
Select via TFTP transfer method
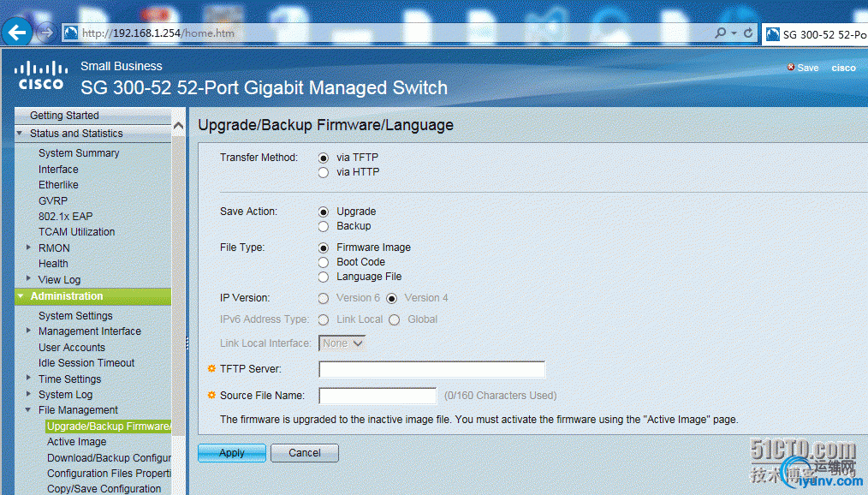[x=324, y=158]
